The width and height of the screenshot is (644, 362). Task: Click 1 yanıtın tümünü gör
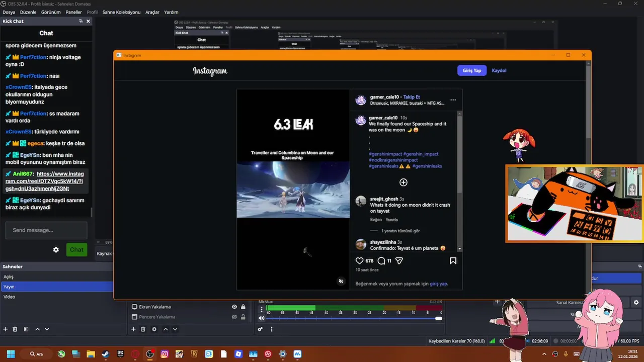pos(400,231)
